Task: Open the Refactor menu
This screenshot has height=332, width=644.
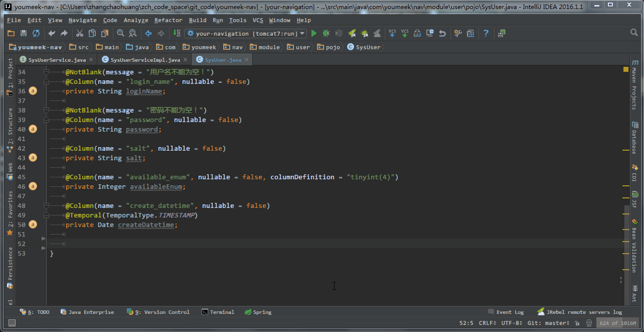Action: coord(168,20)
